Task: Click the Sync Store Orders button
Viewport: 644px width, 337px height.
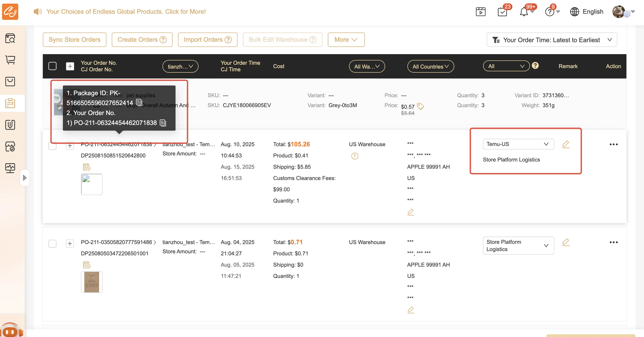Action: click(75, 40)
